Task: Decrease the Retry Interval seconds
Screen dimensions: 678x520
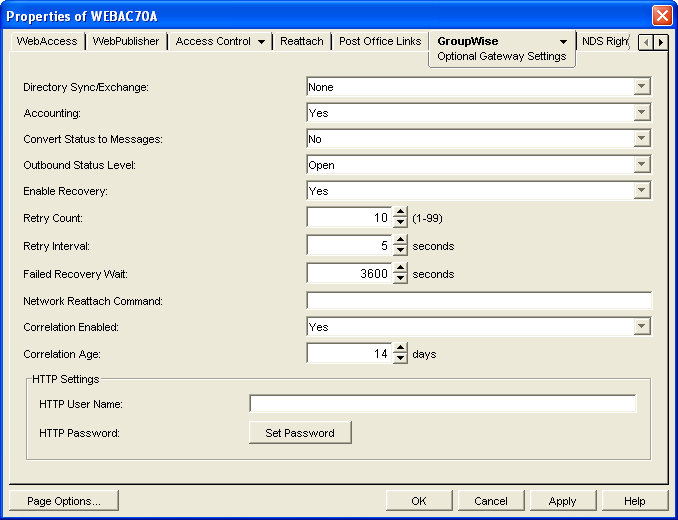Action: pyautogui.click(x=400, y=250)
